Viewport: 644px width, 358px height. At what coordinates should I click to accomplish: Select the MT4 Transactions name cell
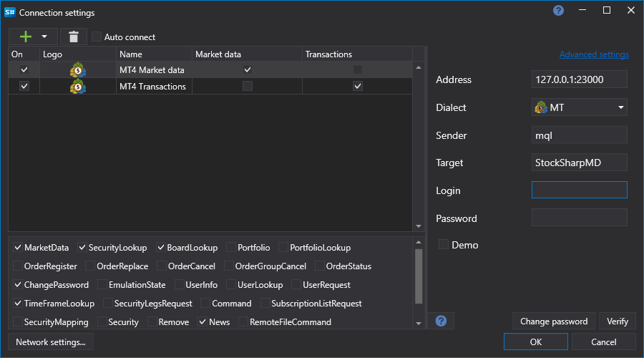click(154, 87)
